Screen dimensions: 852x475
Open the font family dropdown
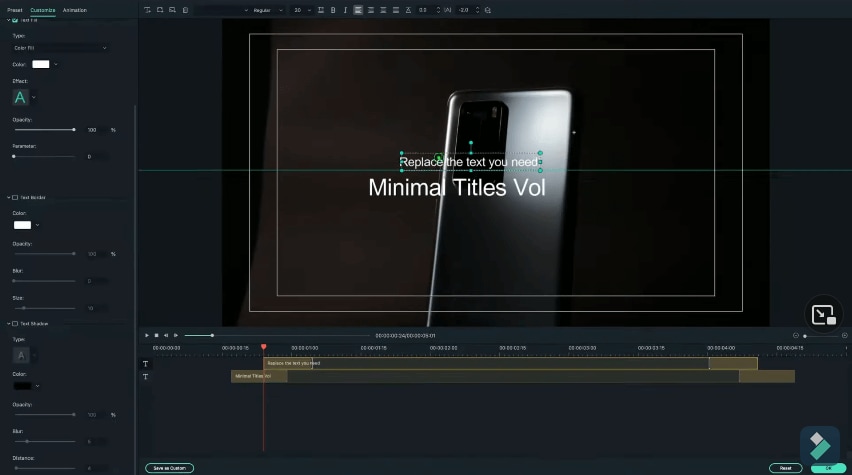pos(222,10)
